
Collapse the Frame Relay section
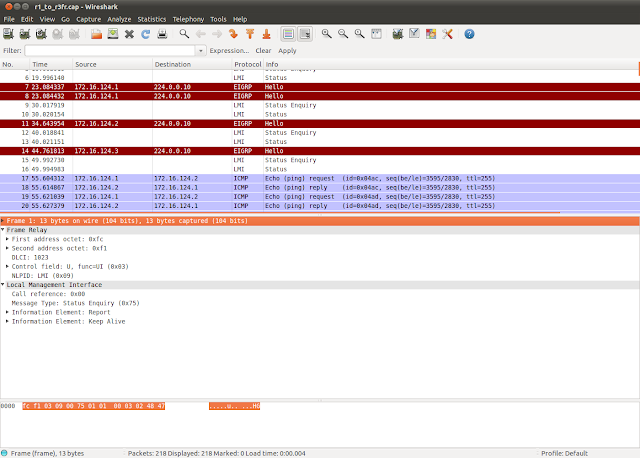[x=2, y=230]
